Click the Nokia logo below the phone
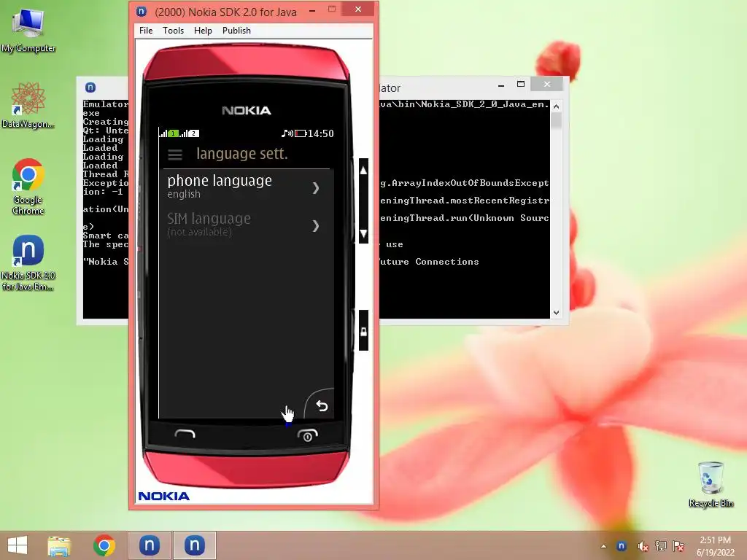 (x=164, y=496)
